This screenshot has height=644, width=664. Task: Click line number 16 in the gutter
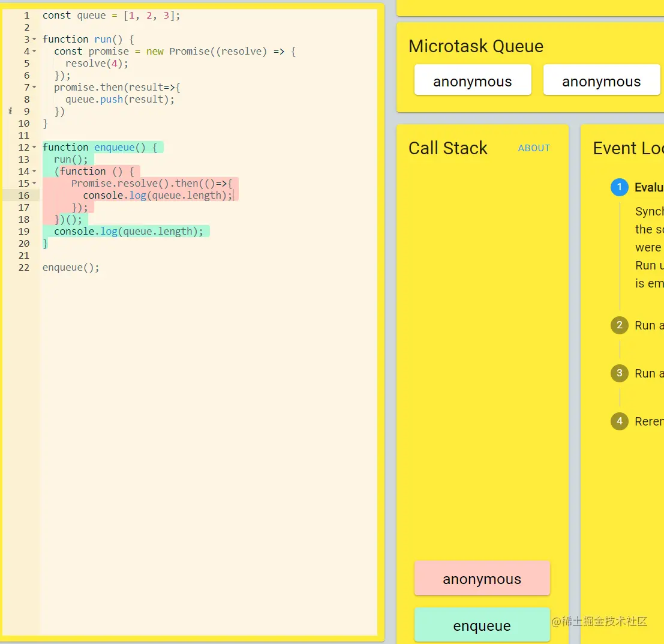tap(24, 196)
